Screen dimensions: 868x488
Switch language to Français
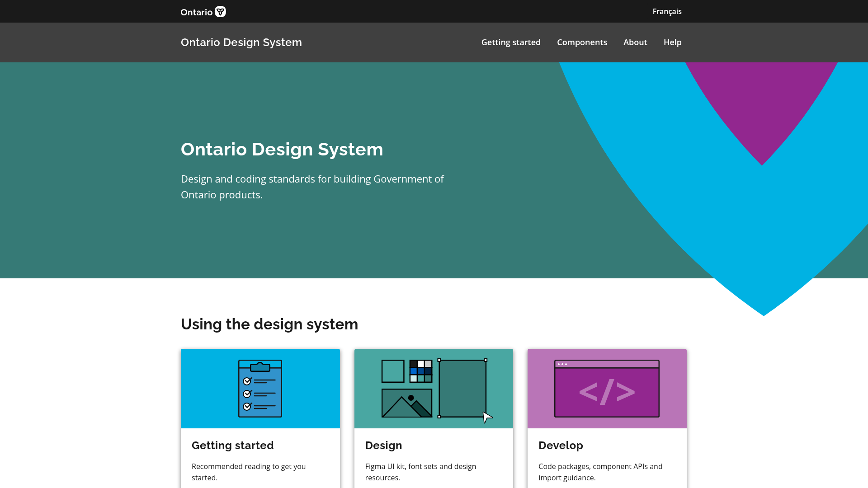[667, 11]
